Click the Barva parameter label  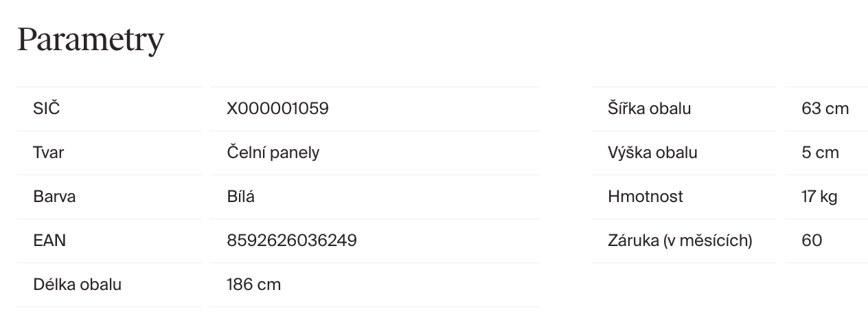(54, 197)
